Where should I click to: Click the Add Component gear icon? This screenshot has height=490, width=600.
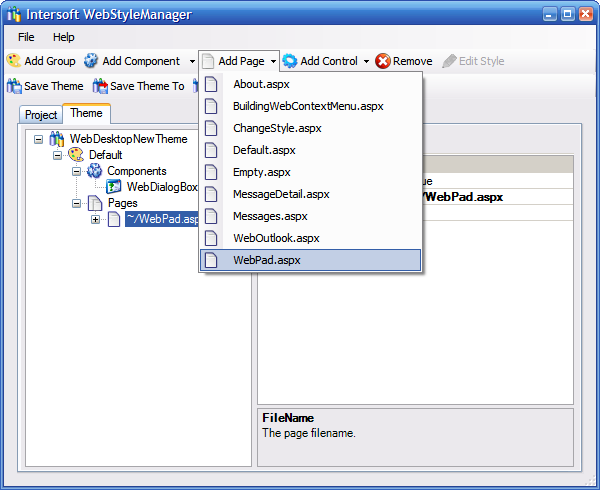[x=91, y=61]
